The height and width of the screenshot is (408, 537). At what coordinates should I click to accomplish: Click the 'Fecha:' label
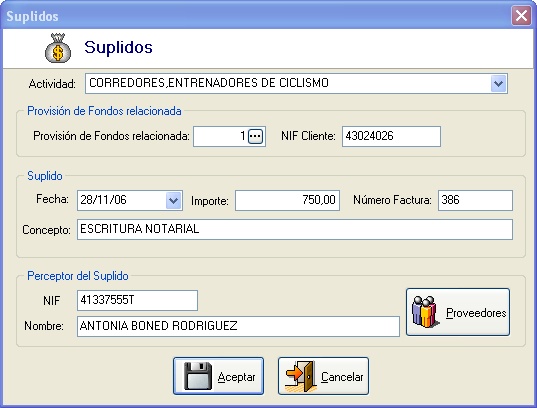pyautogui.click(x=52, y=199)
